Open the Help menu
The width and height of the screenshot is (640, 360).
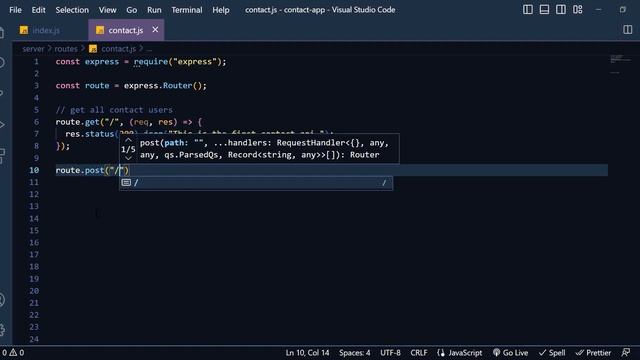tap(220, 10)
